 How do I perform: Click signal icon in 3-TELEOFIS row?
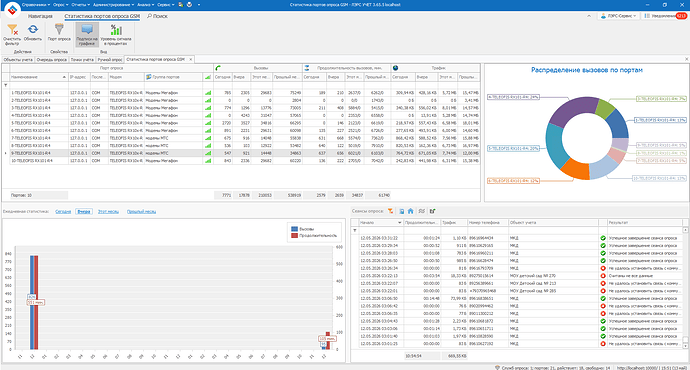click(208, 108)
